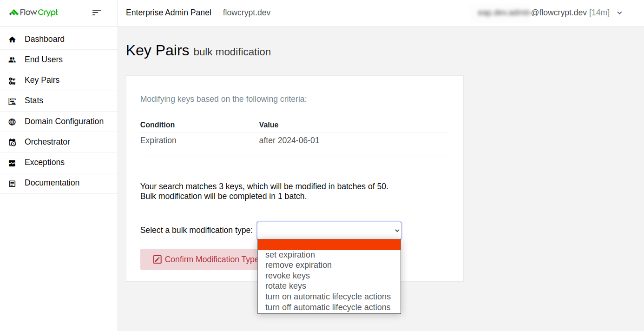The image size is (644, 331).
Task: Click the 'flowcrypt.dev' domain label
Action: point(247,13)
